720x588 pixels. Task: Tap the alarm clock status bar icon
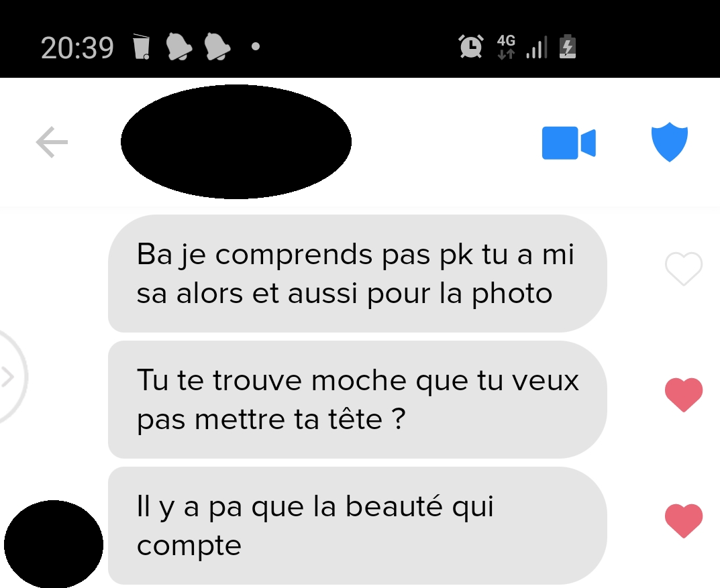coord(471,47)
